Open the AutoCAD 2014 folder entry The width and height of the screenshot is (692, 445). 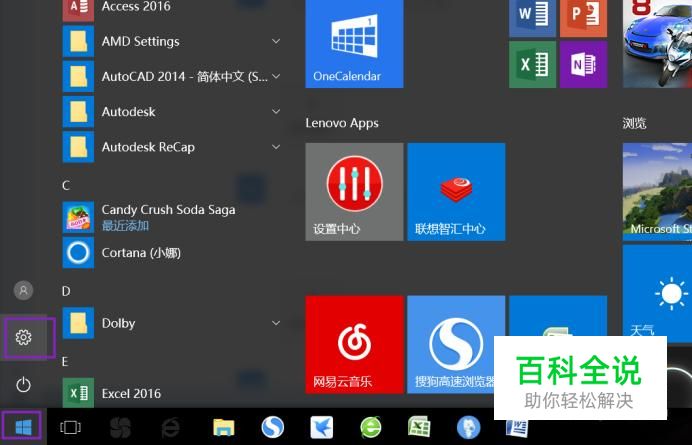174,76
